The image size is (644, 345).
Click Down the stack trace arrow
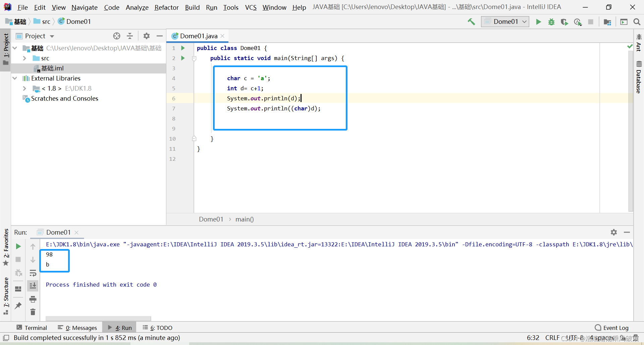[33, 260]
